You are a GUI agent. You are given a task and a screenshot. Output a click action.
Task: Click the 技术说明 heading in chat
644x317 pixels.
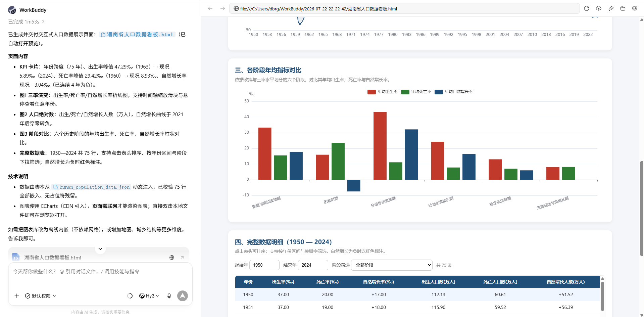click(18, 176)
